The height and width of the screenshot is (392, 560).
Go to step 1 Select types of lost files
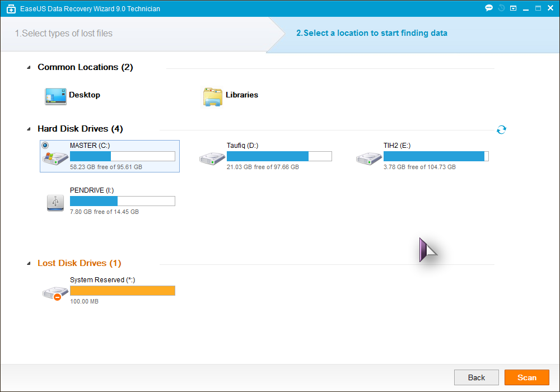64,33
